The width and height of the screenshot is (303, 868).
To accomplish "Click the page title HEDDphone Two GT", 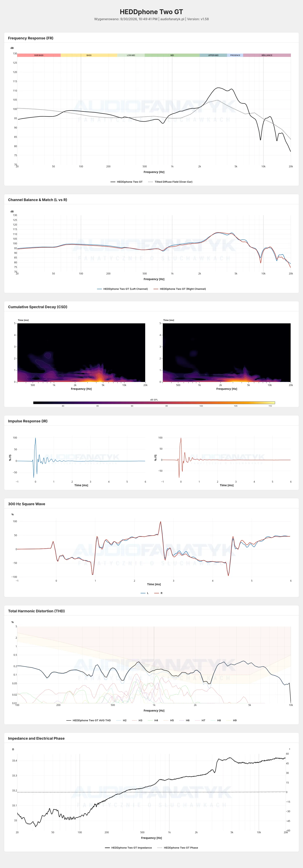I will [151, 12].
